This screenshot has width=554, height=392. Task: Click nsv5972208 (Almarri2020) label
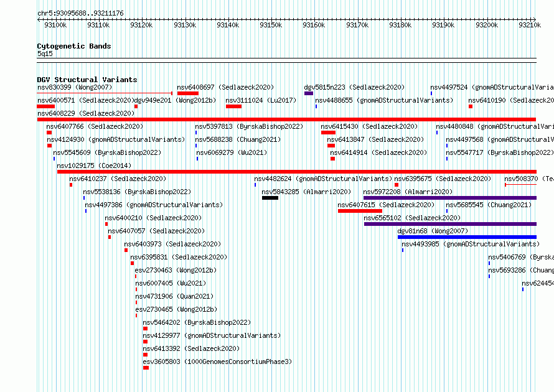(x=408, y=192)
